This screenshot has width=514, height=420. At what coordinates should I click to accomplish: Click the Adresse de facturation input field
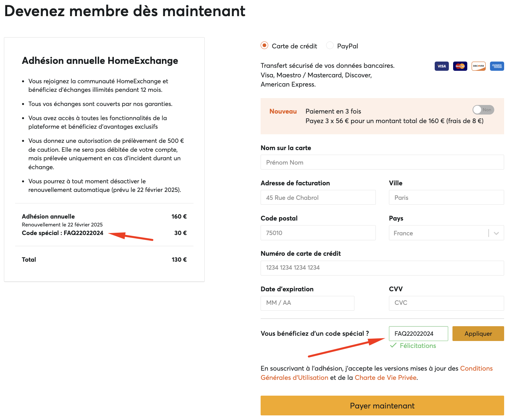pos(318,197)
